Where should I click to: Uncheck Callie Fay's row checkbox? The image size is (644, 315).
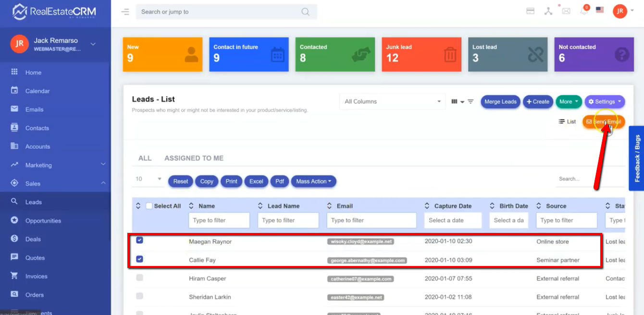click(x=139, y=259)
